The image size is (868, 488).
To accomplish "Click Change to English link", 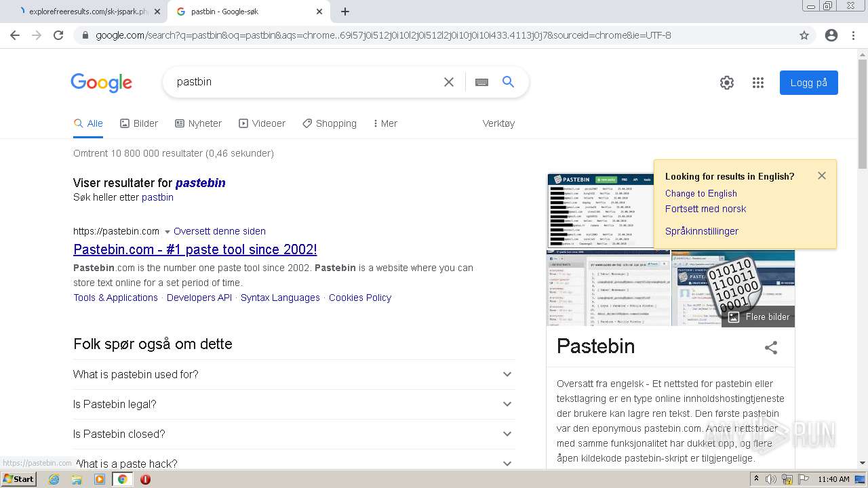I will tap(701, 193).
